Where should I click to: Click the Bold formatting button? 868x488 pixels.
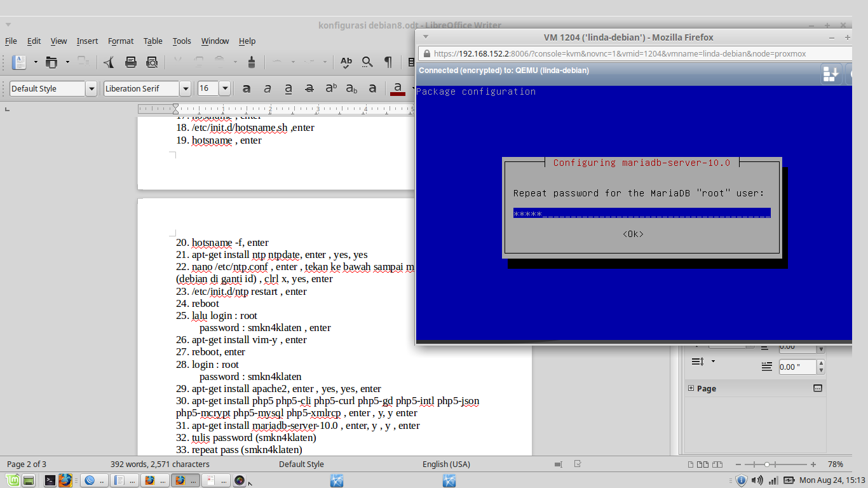pos(247,88)
